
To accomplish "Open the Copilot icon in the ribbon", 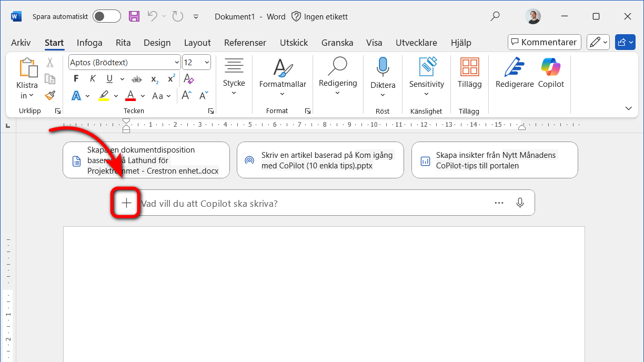I will (550, 67).
